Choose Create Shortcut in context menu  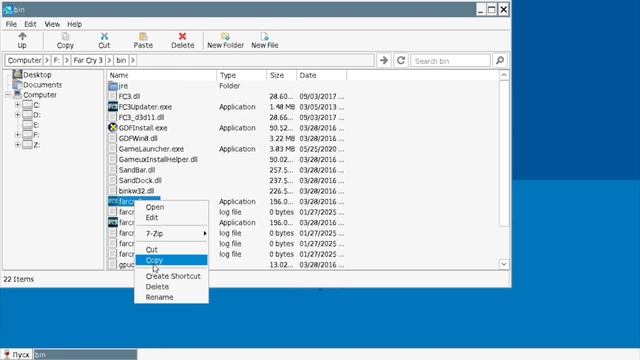tap(171, 276)
